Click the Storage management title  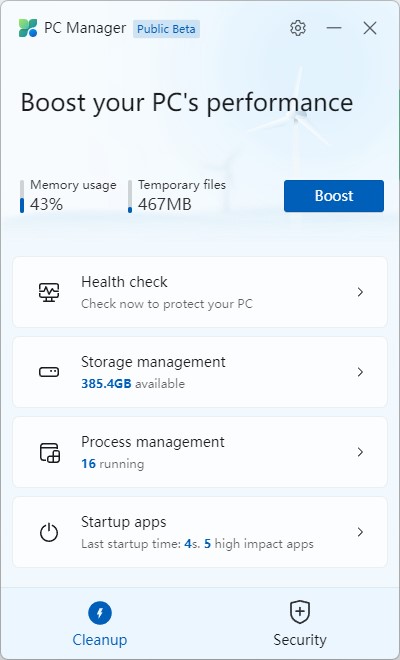point(153,362)
